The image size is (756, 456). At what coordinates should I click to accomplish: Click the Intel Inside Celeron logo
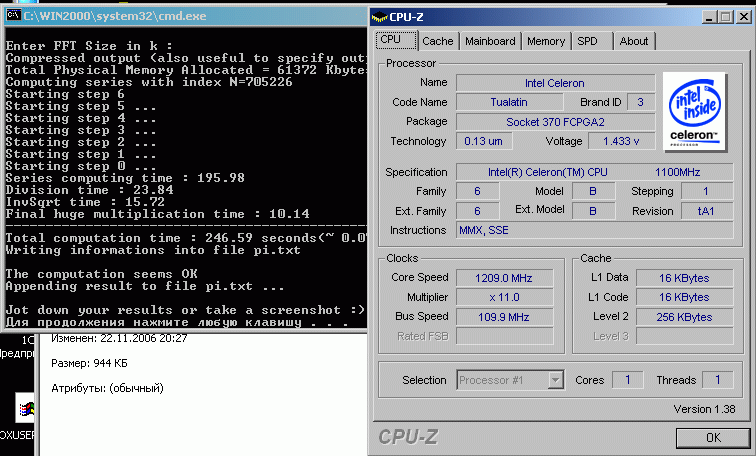[694, 112]
